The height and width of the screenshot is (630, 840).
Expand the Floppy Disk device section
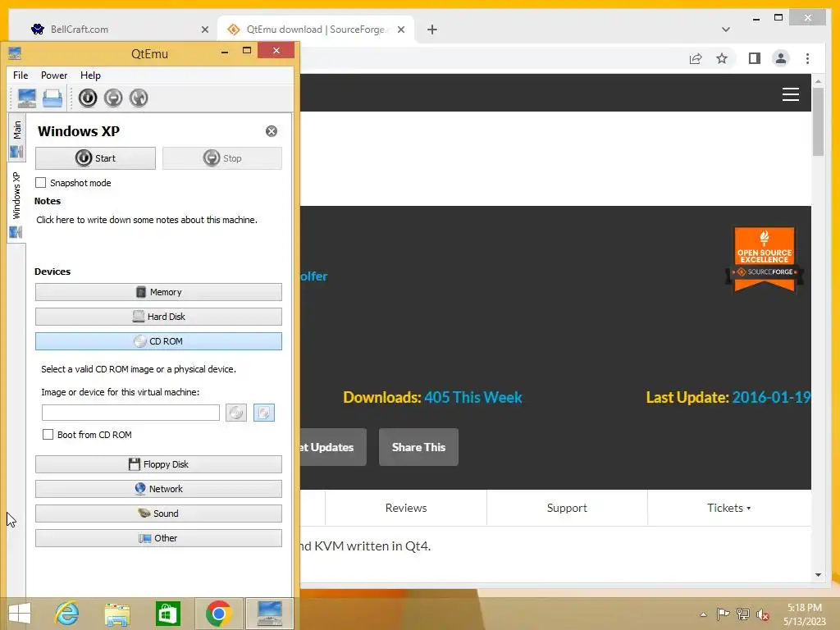(158, 464)
